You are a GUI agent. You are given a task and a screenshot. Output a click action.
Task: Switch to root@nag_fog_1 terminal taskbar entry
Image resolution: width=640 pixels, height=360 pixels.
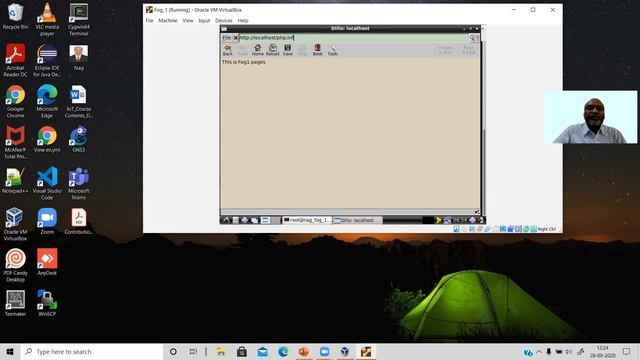pyautogui.click(x=307, y=220)
